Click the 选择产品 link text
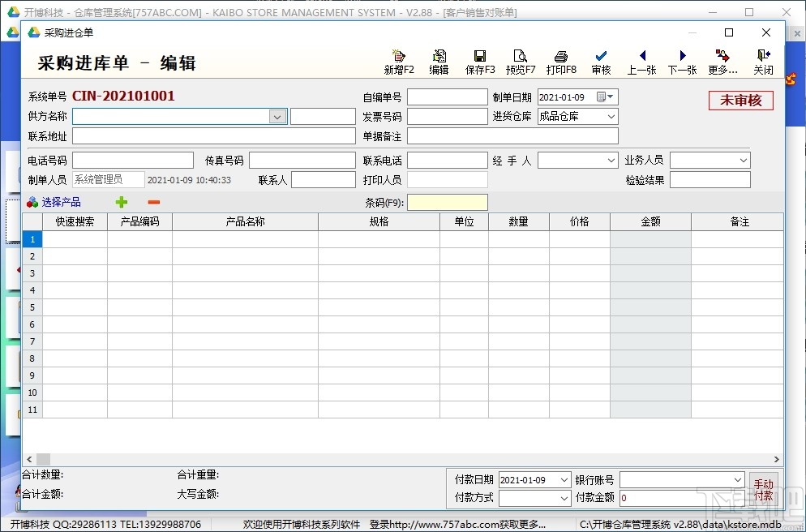 coord(61,202)
